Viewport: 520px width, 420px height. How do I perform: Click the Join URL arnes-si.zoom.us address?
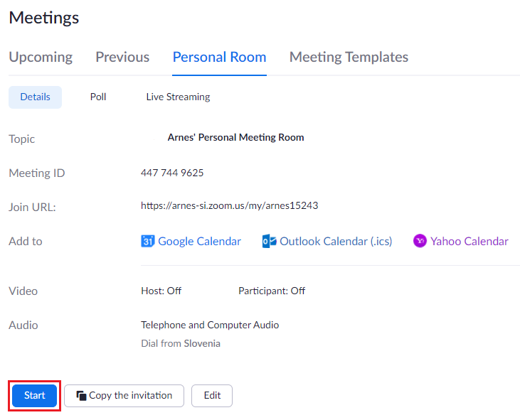[230, 205]
